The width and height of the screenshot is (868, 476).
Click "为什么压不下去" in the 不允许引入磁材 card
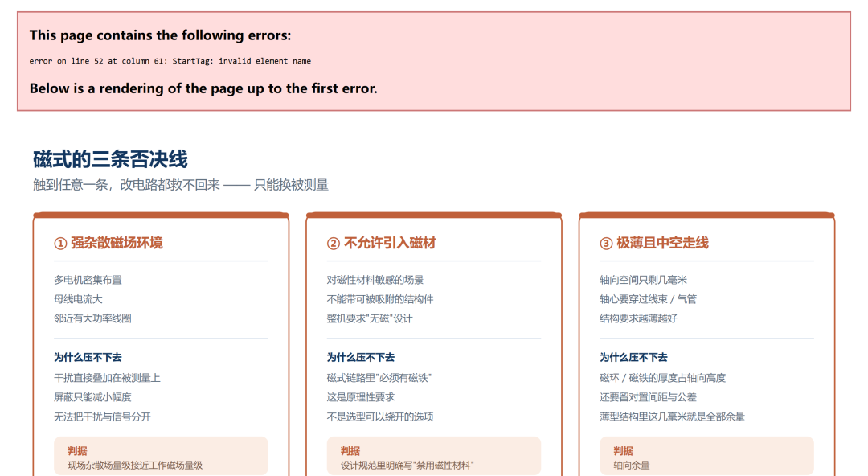pos(360,358)
